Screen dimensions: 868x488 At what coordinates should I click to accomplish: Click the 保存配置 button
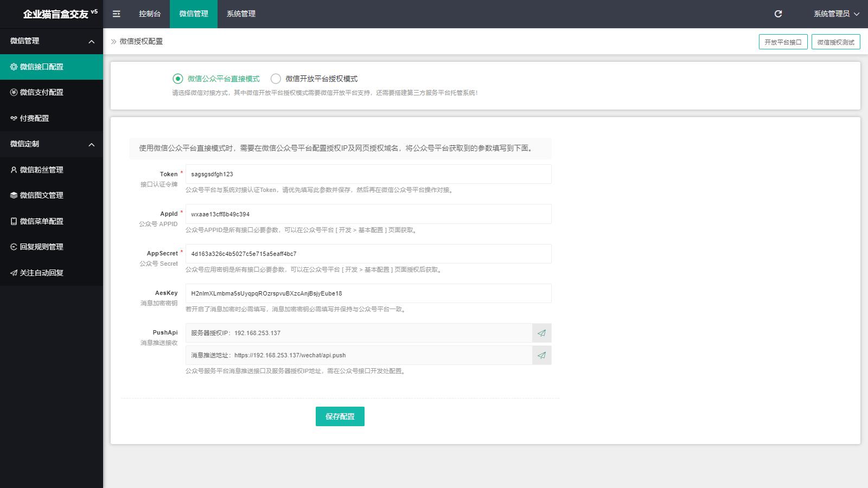[x=340, y=416]
